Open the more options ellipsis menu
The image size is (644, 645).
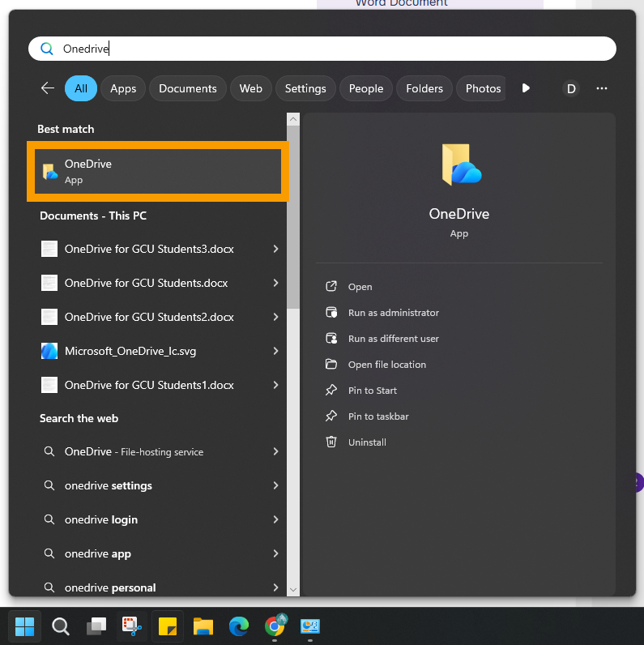tap(601, 88)
